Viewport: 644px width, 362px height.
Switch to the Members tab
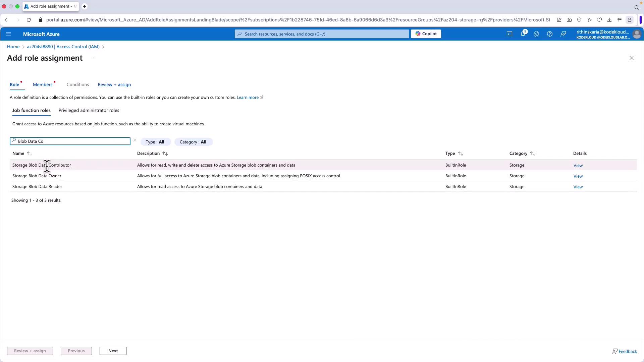(x=43, y=85)
